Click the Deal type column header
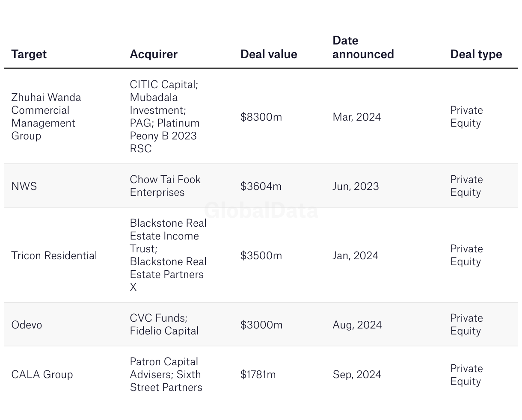Image resolution: width=522 pixels, height=420 pixels. pos(476,54)
